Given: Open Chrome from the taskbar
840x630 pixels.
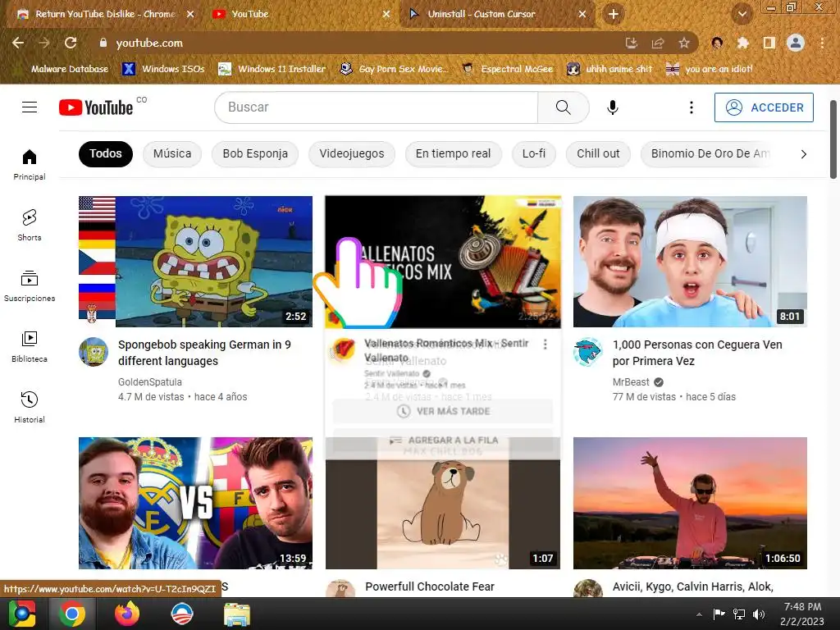Looking at the screenshot, I should coord(72,614).
